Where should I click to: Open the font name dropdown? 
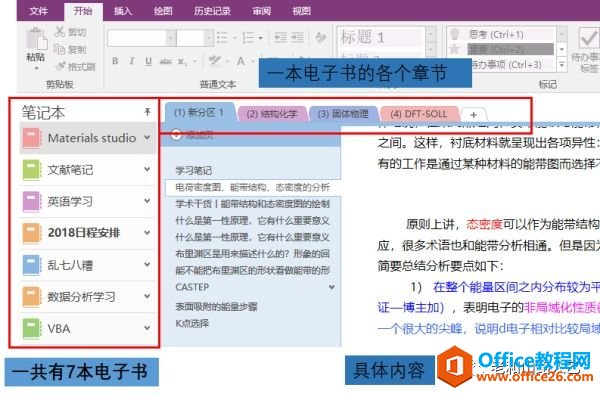171,38
